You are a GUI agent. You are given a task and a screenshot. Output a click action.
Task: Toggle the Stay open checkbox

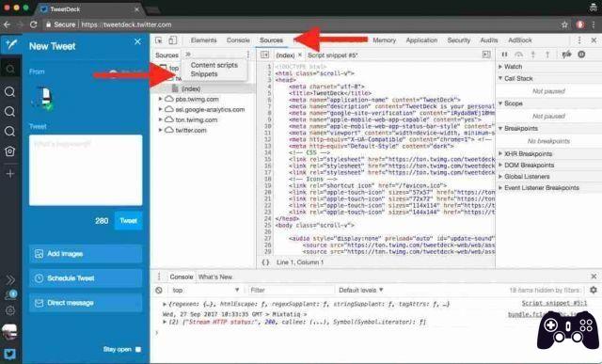click(138, 349)
